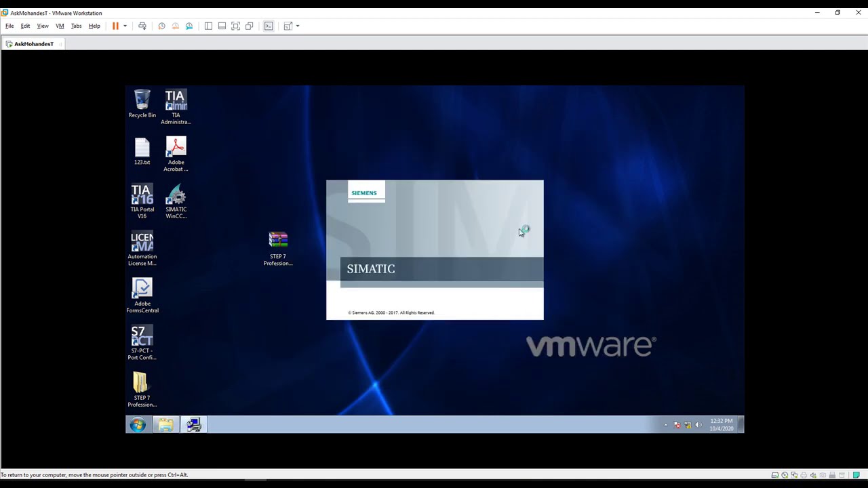
Task: Click the Show desktop strip
Action: [x=741, y=425]
